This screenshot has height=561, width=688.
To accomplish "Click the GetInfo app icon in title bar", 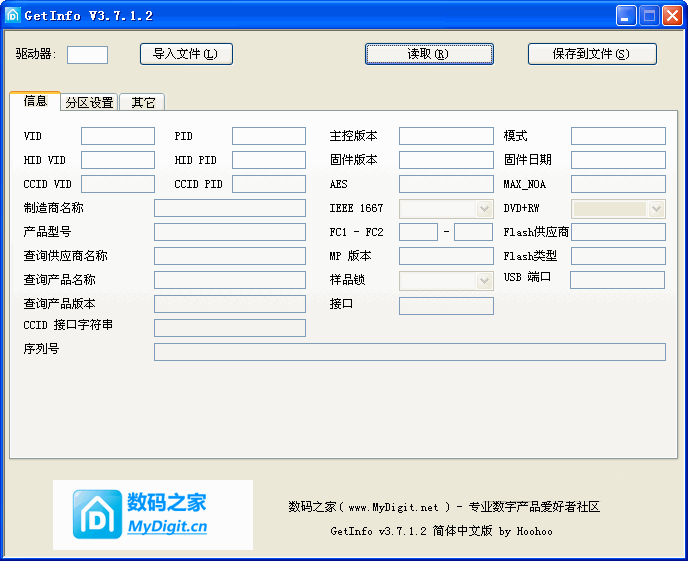I will (x=13, y=15).
